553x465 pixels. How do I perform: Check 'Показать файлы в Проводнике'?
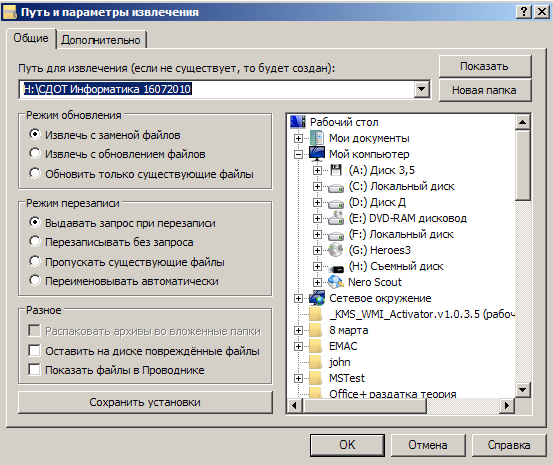pos(34,370)
